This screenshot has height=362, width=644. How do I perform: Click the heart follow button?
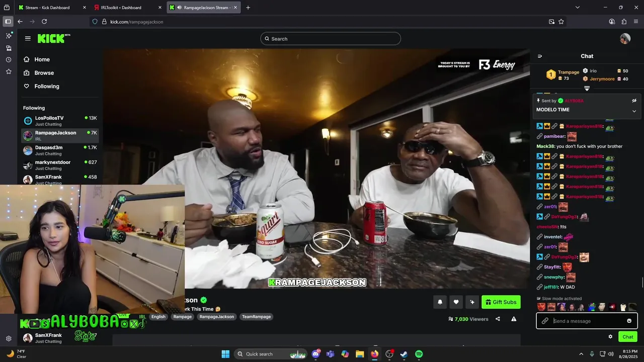pyautogui.click(x=456, y=302)
